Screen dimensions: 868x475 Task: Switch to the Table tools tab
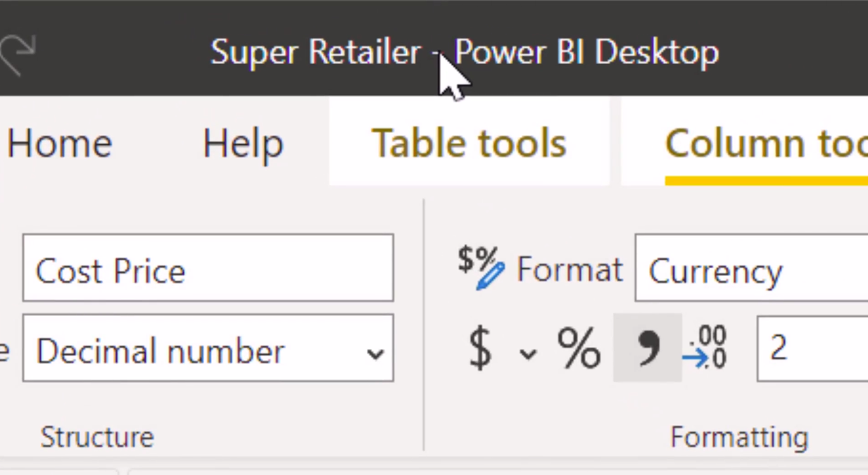(469, 143)
